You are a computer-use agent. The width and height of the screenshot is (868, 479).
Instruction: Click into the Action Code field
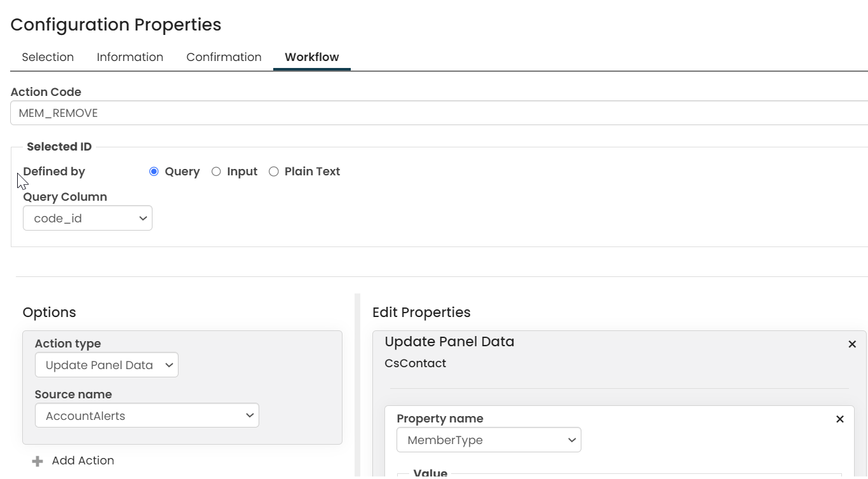click(x=438, y=113)
